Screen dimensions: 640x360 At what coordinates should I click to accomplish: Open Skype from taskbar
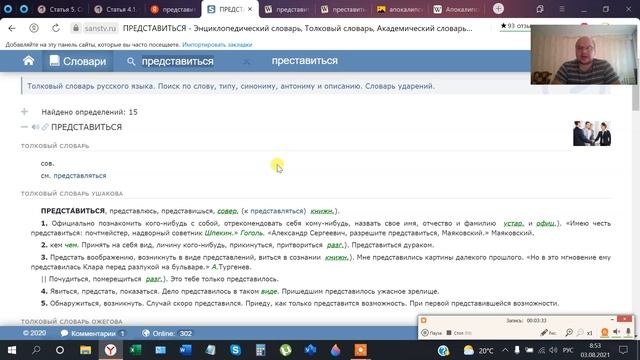(x=235, y=350)
